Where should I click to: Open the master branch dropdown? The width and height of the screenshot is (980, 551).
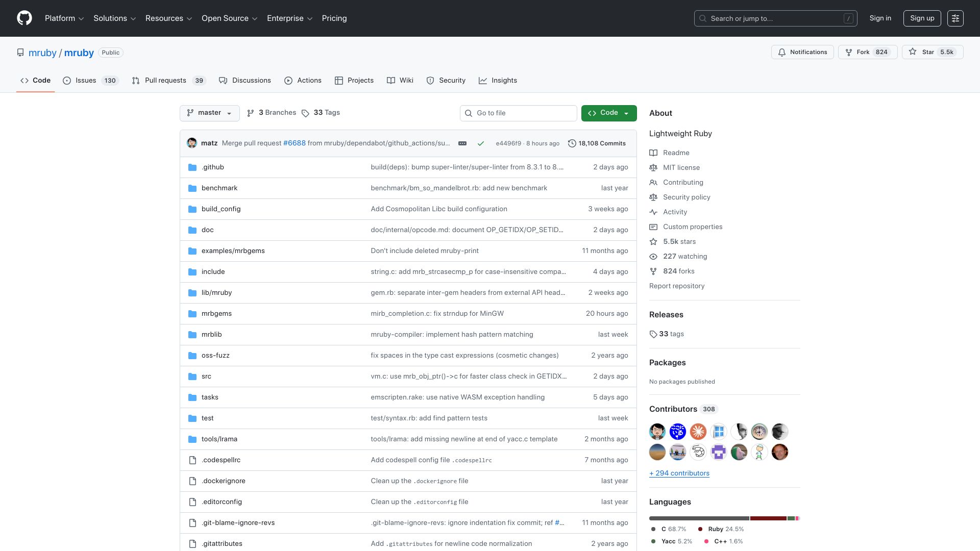(209, 113)
